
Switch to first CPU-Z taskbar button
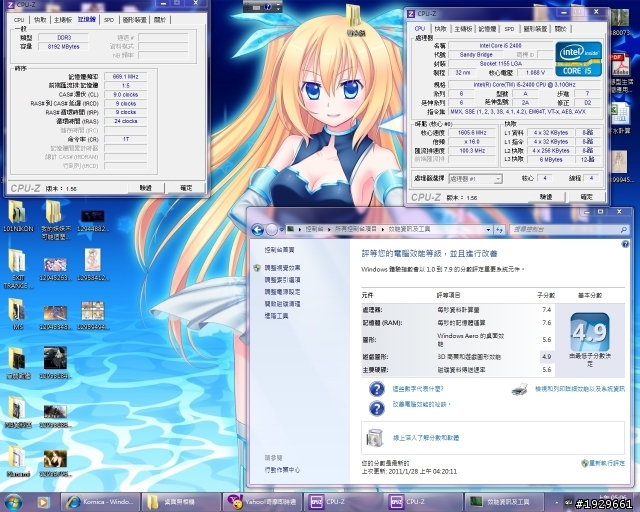(x=342, y=502)
